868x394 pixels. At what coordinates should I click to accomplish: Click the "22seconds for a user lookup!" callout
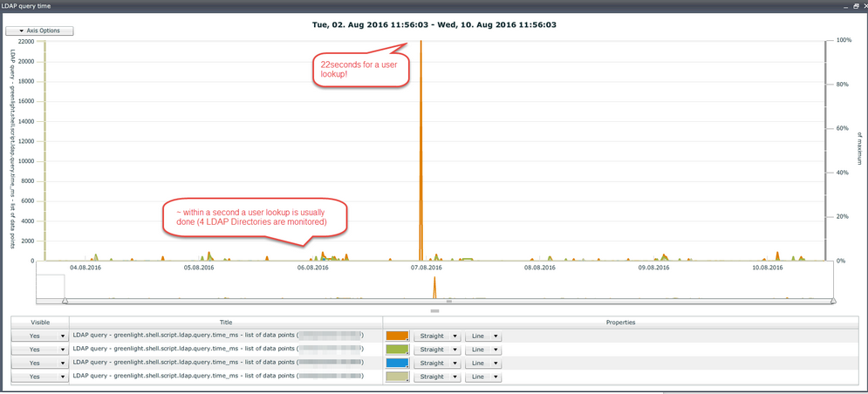[358, 69]
